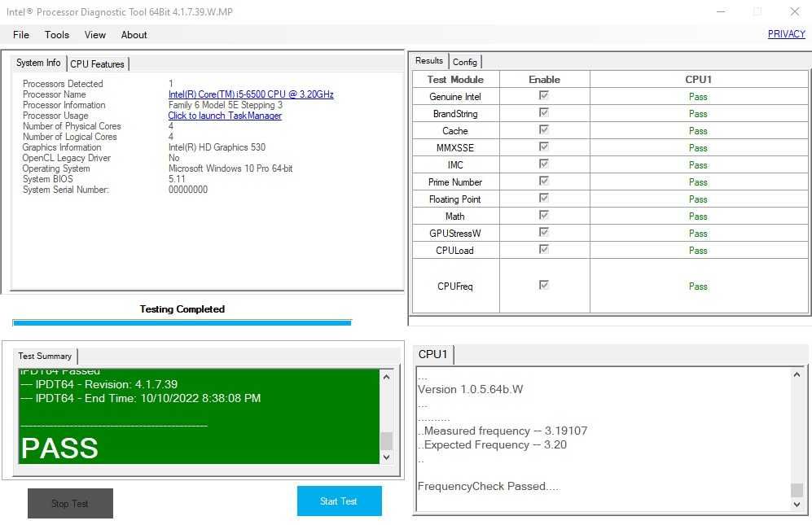Image resolution: width=812 pixels, height=525 pixels.
Task: Open the i5-6500 processor name link
Action: [251, 94]
